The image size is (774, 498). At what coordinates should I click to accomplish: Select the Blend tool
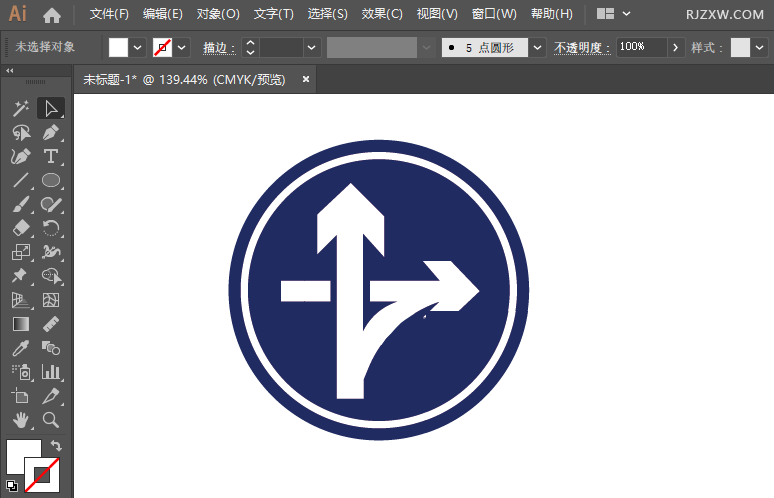51,348
